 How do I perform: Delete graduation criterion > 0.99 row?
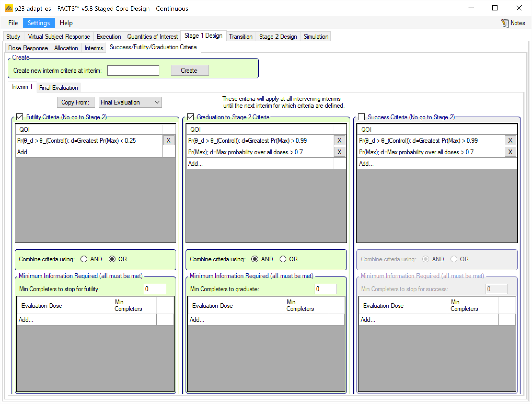click(x=339, y=141)
